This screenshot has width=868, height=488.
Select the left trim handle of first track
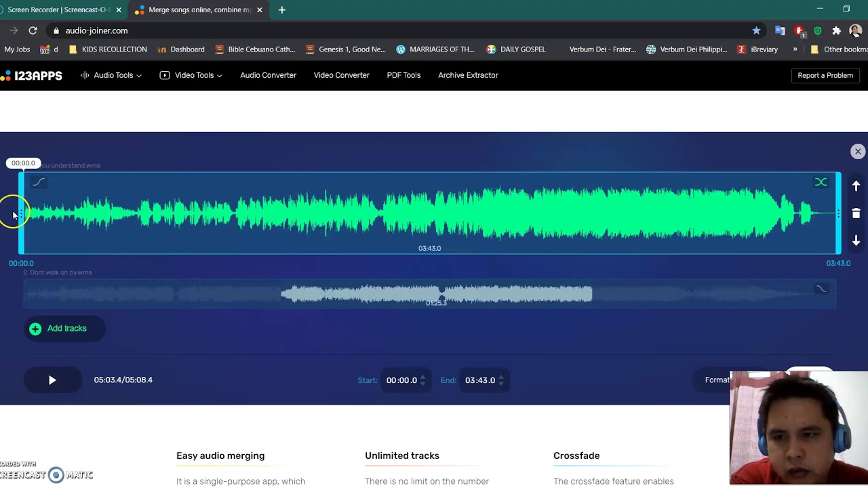[22, 213]
